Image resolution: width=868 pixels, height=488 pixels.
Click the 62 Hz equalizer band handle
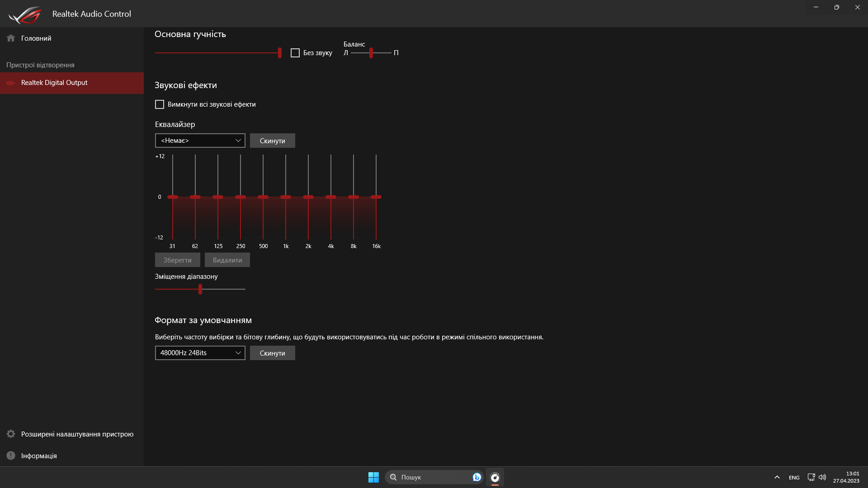click(x=195, y=197)
